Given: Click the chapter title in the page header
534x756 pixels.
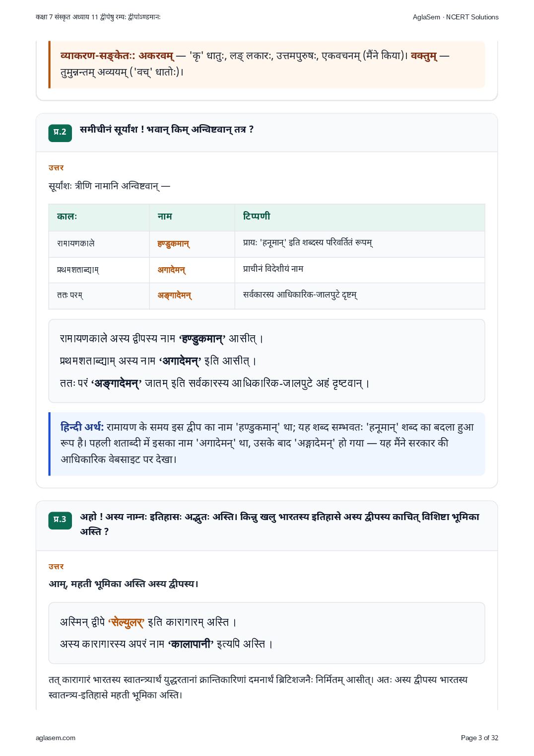Looking at the screenshot, I should (x=98, y=17).
